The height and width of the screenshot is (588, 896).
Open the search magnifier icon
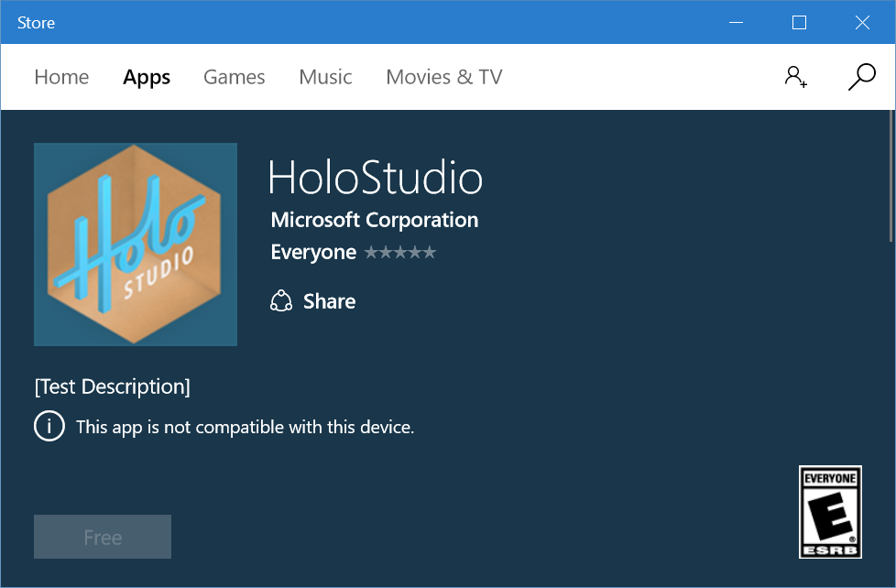click(x=862, y=77)
